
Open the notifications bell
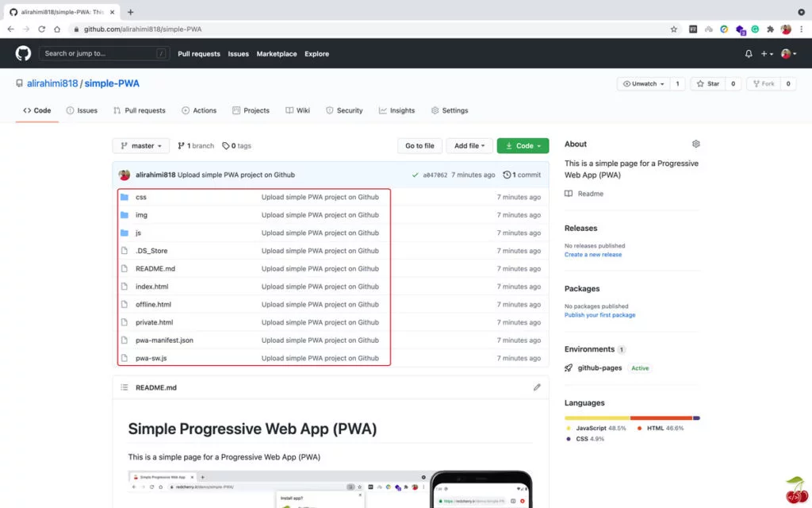coord(749,54)
